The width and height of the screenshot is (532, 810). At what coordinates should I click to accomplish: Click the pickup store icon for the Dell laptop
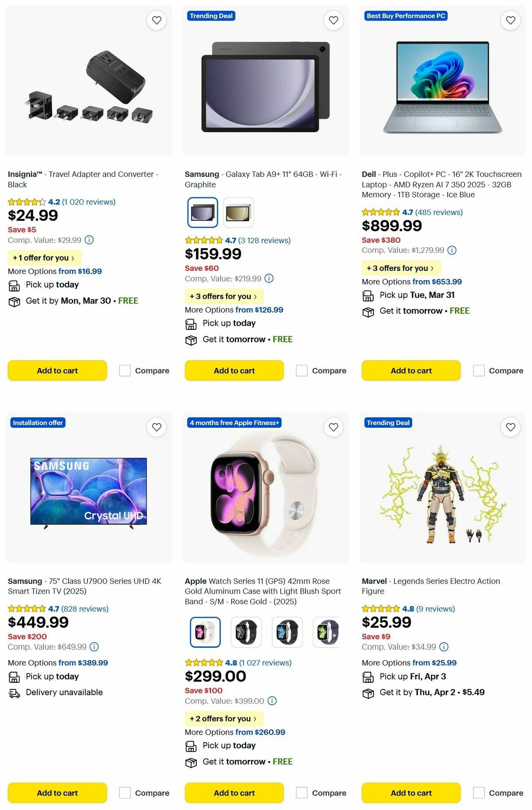click(368, 295)
